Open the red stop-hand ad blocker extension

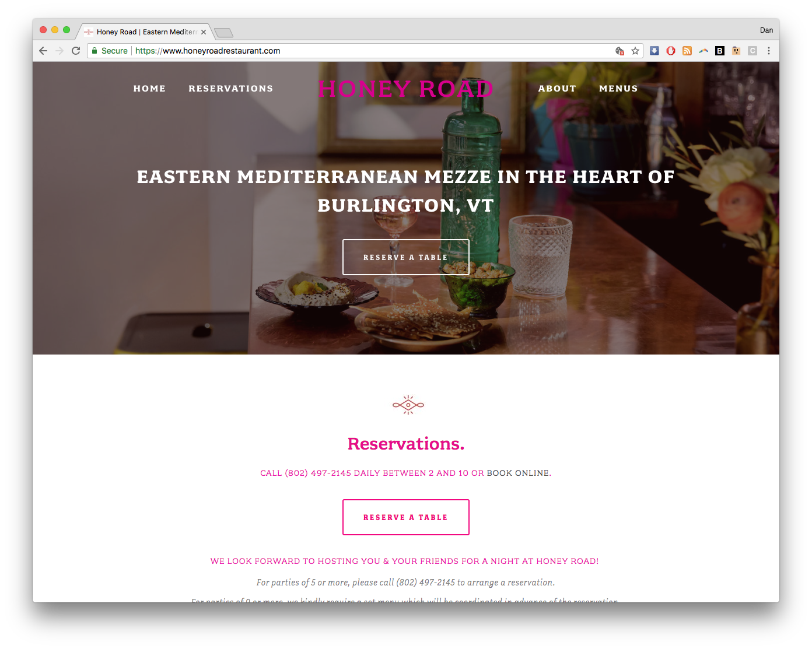pyautogui.click(x=671, y=51)
